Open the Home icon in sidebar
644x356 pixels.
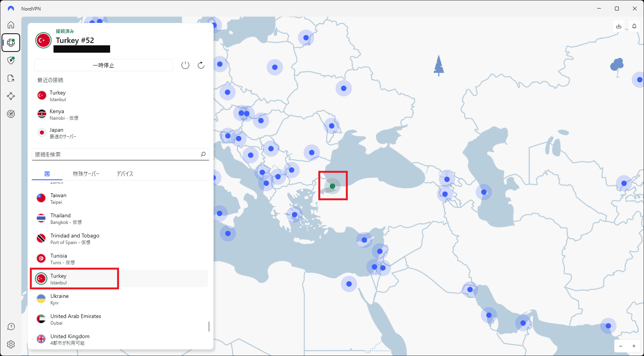pos(11,25)
